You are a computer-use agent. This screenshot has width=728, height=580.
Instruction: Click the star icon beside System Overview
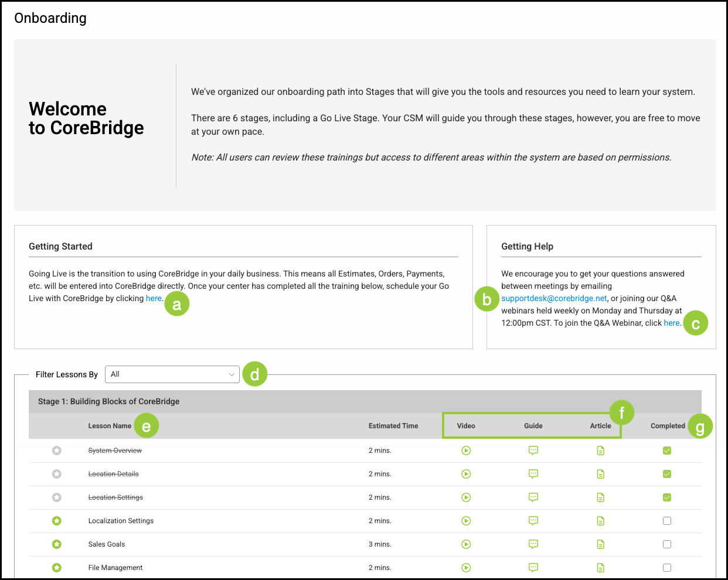(x=57, y=451)
